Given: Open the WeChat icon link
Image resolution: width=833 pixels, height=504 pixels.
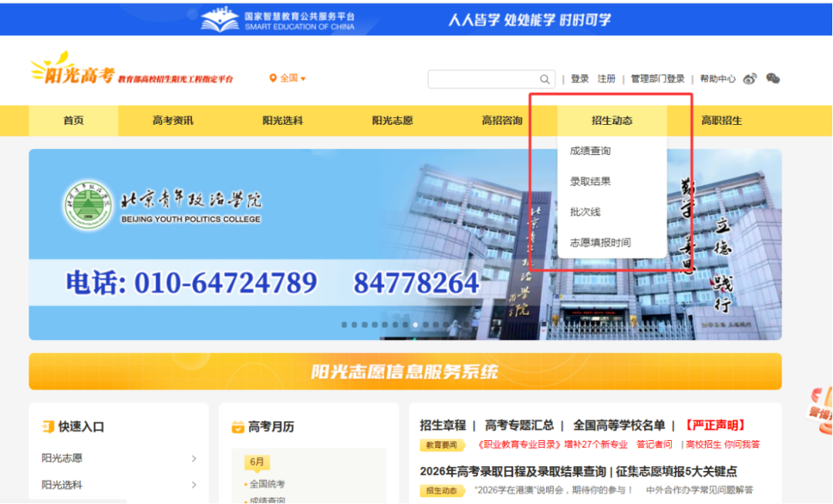Looking at the screenshot, I should (x=773, y=79).
